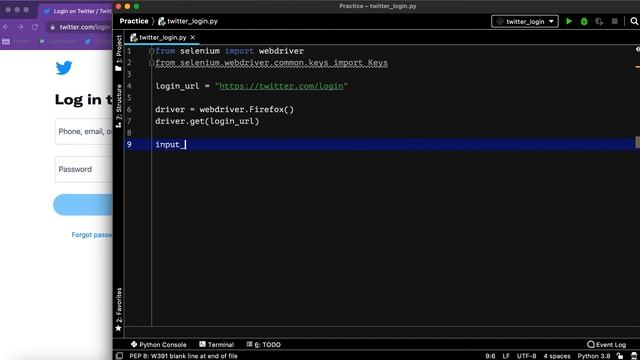Change the LF line separator
The height and width of the screenshot is (360, 640).
(506, 356)
